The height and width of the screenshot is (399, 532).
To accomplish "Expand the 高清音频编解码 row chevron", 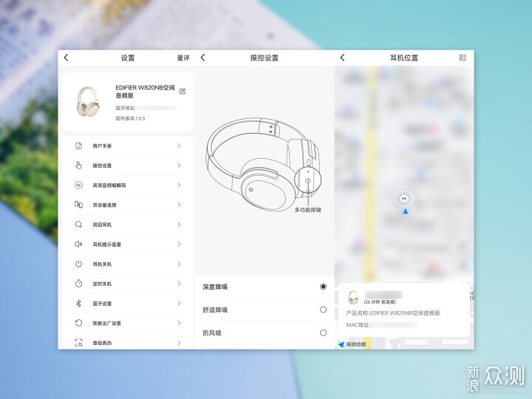I will click(179, 185).
